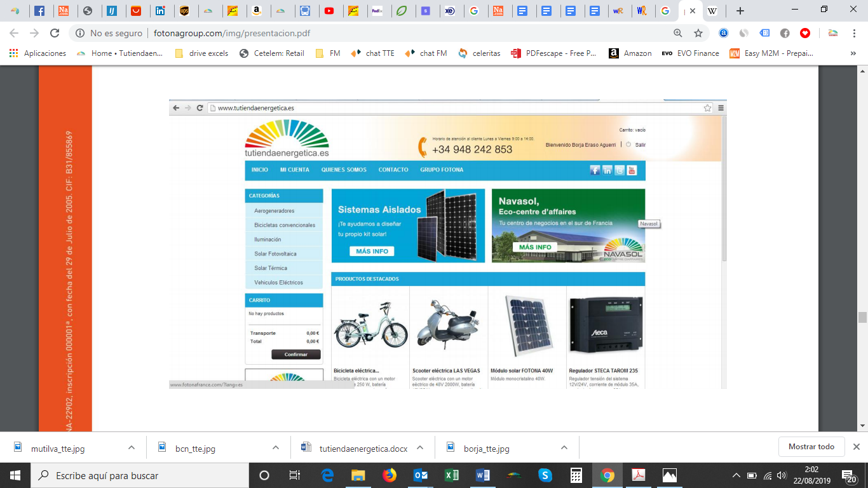Close the downloads bar
The width and height of the screenshot is (868, 488).
point(857,447)
